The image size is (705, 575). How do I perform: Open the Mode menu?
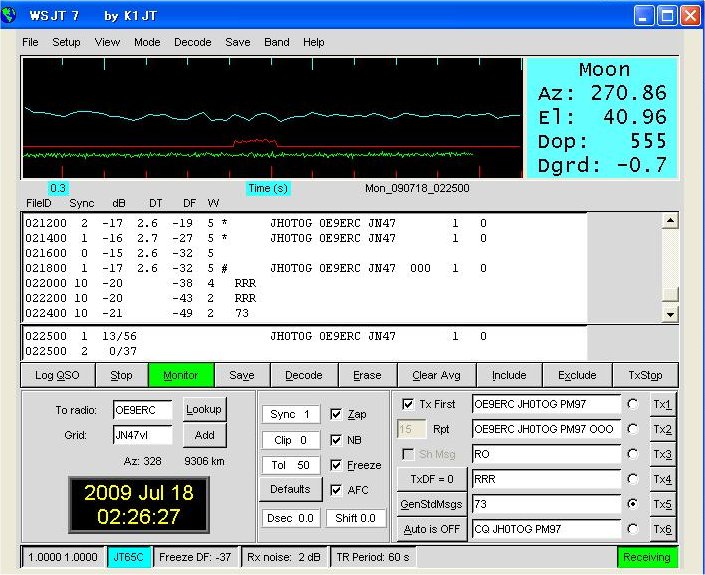(x=147, y=42)
